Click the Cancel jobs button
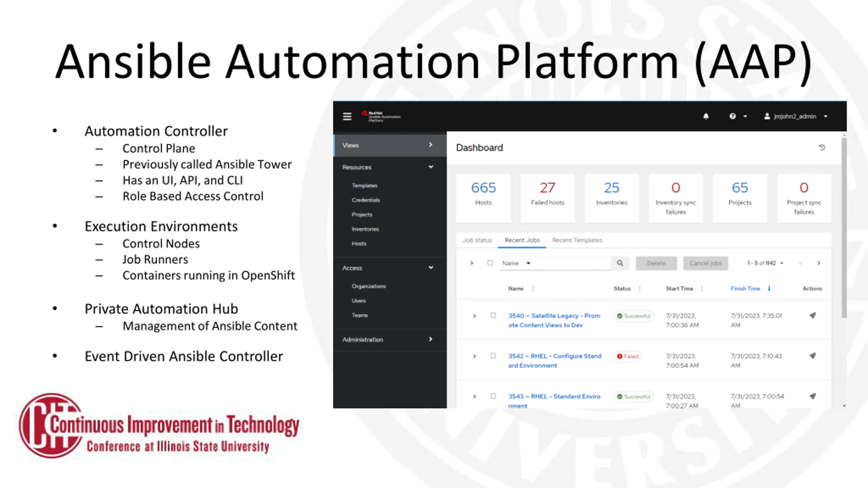 (x=705, y=263)
